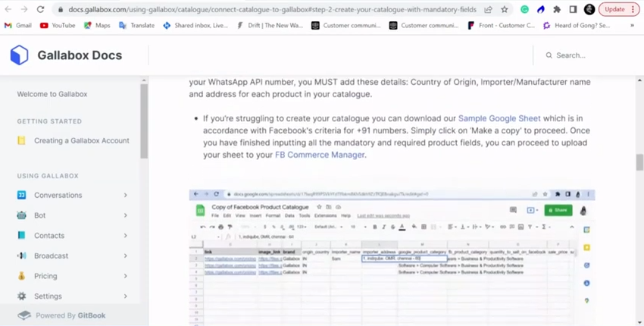Click the Broadcast megaphone icon
644x326 pixels.
click(21, 255)
